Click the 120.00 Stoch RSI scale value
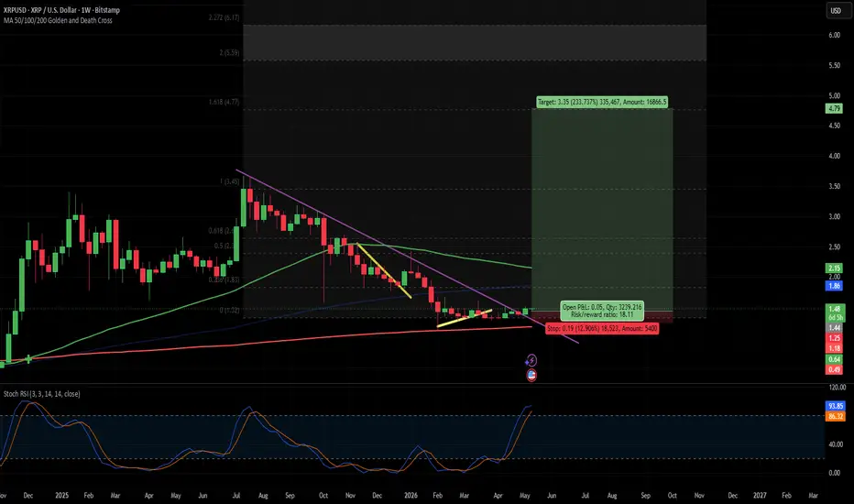Screen dimensions: 854x504 click(838, 388)
